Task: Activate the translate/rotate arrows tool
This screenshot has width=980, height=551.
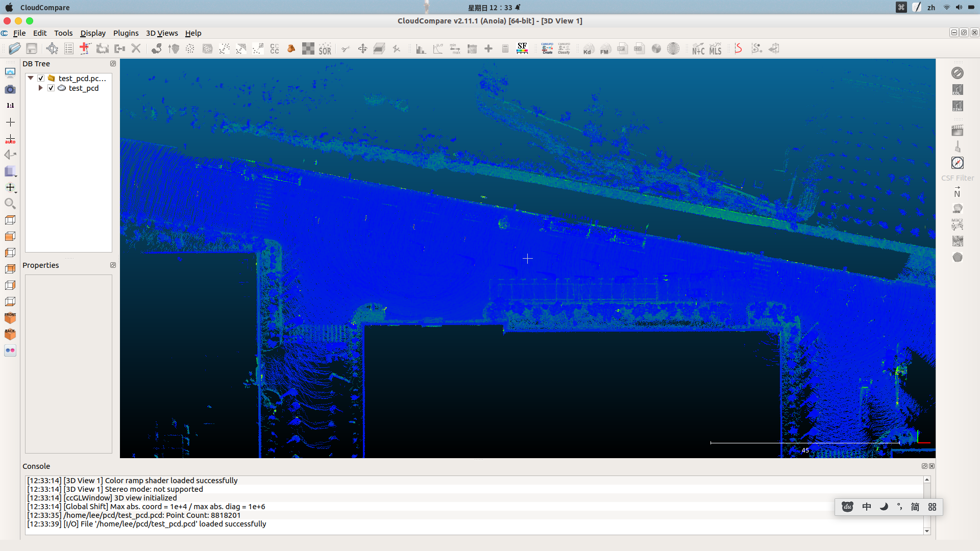Action: (362, 48)
